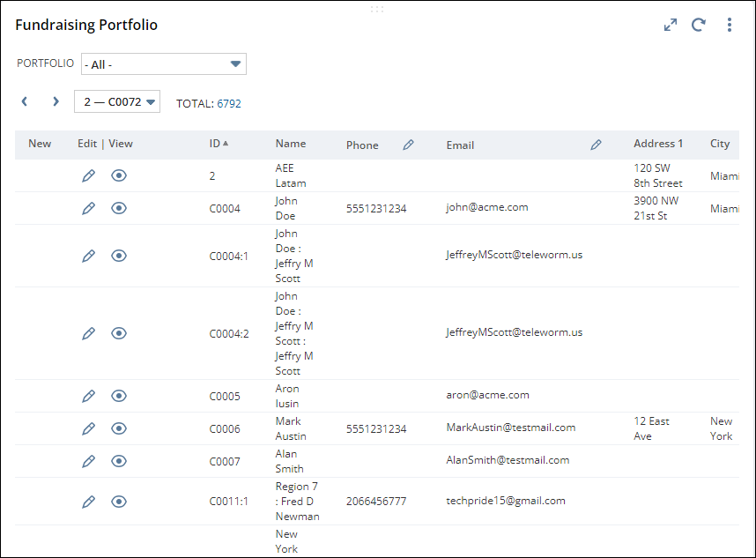The height and width of the screenshot is (558, 756).
Task: View the C0004:1 Jeffry M Scott record
Action: 119,256
